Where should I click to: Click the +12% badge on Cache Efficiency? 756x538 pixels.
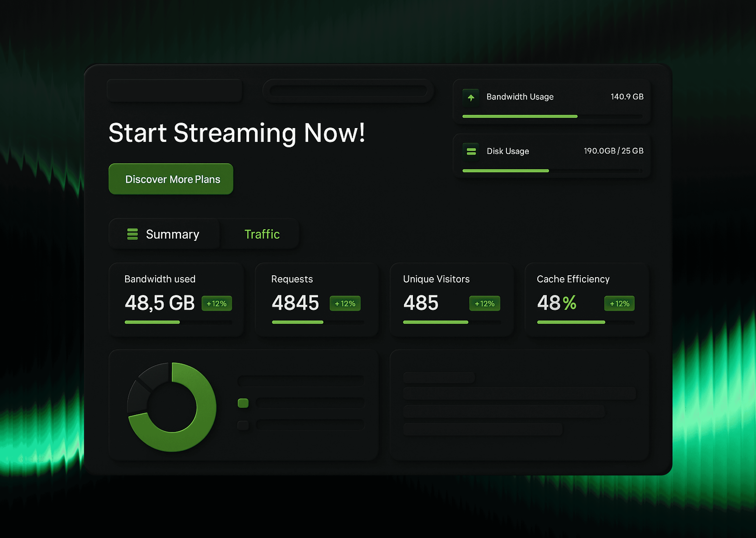pos(619,304)
